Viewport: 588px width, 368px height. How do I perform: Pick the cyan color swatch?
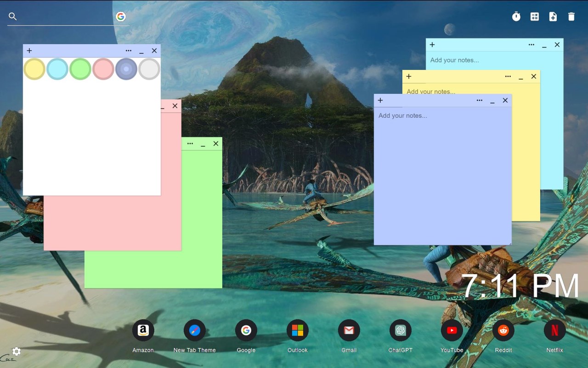57,69
